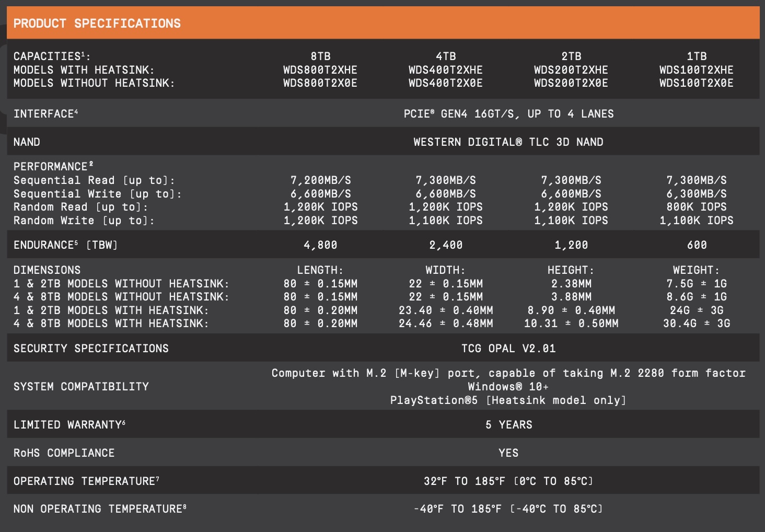Click the RoHS COMPLIANCE label
Screen dimensions: 765x532
pos(64,453)
